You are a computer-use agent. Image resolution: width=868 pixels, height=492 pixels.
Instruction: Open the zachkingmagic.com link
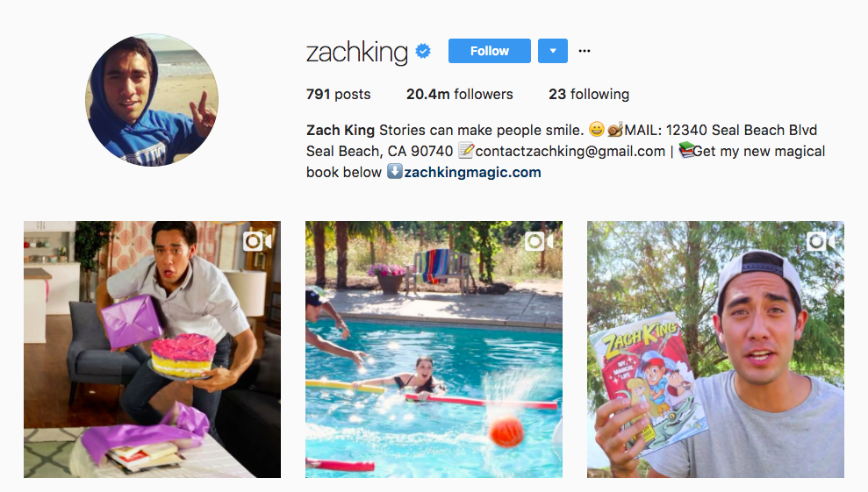pyautogui.click(x=472, y=172)
